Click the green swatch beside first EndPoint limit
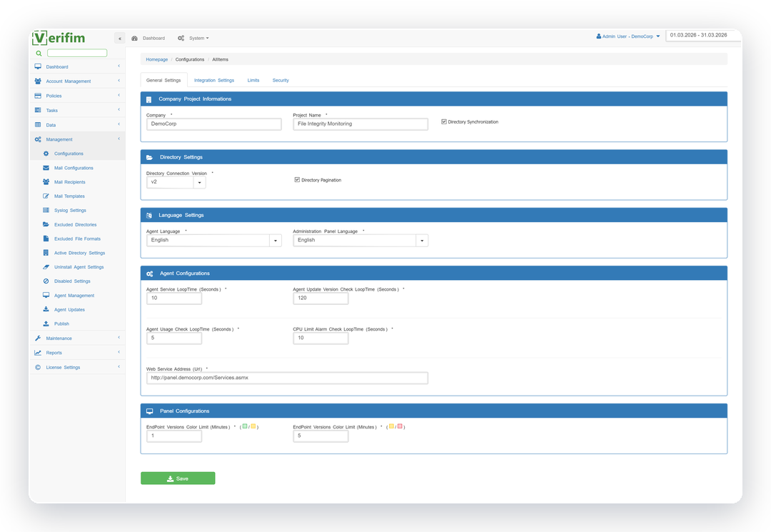This screenshot has width=771, height=532. (245, 426)
